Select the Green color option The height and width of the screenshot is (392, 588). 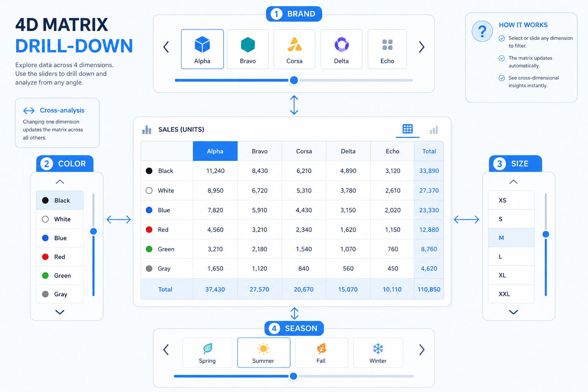[60, 276]
